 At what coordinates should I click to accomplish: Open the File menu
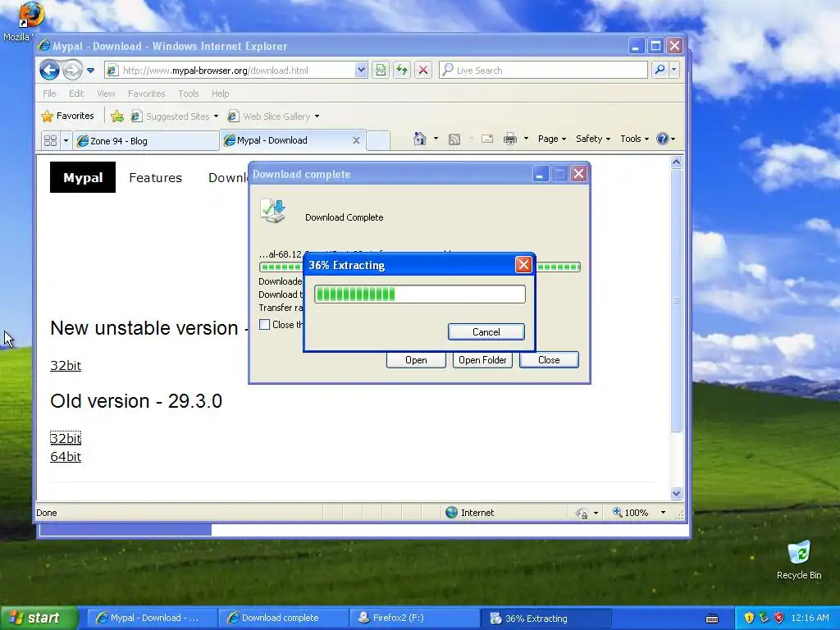[x=49, y=94]
